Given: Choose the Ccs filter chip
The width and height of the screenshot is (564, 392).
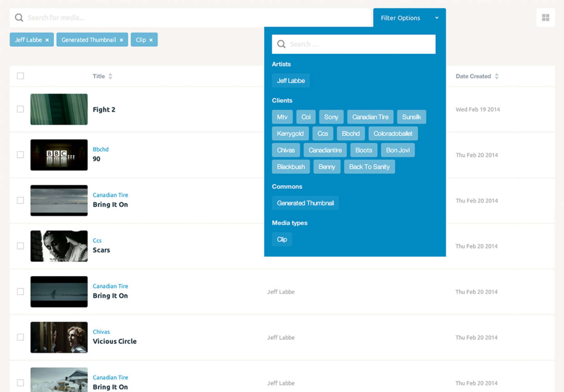Looking at the screenshot, I should pyautogui.click(x=323, y=134).
